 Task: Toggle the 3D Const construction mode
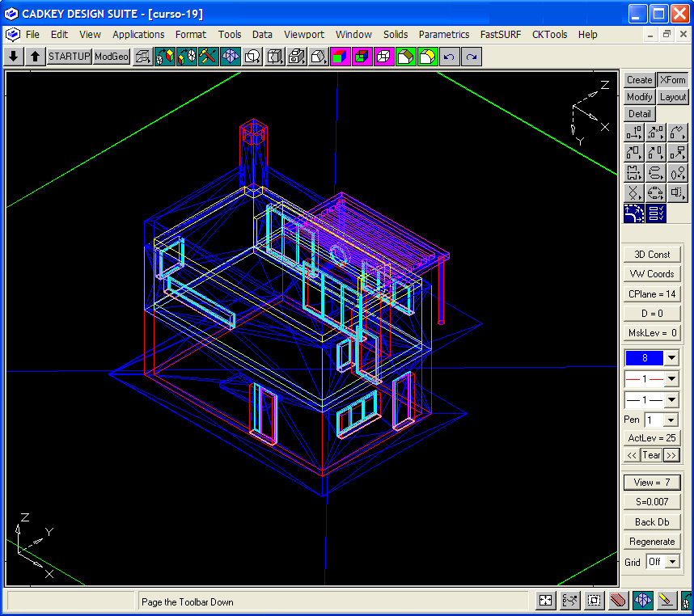coord(652,255)
